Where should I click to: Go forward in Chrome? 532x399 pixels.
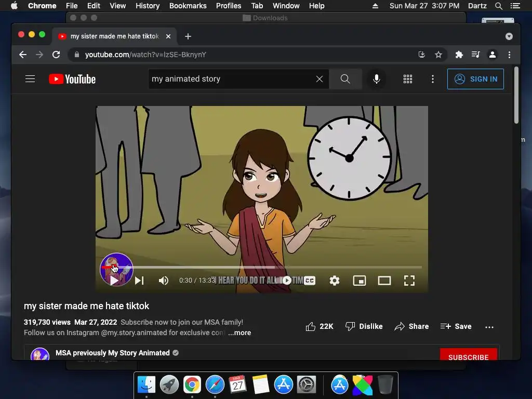[x=39, y=55]
